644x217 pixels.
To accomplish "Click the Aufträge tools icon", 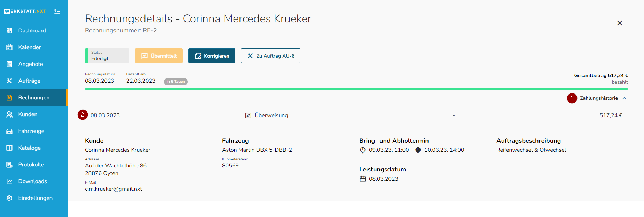I will [x=9, y=81].
